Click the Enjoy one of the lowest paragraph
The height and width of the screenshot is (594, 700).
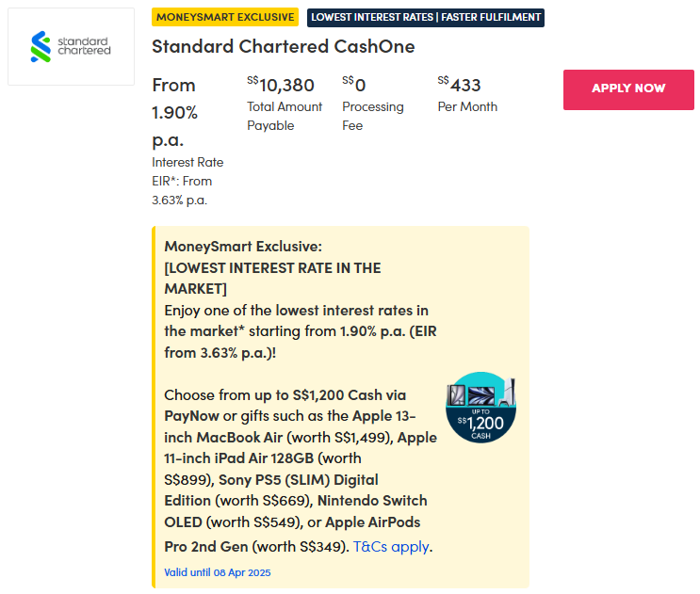[296, 331]
